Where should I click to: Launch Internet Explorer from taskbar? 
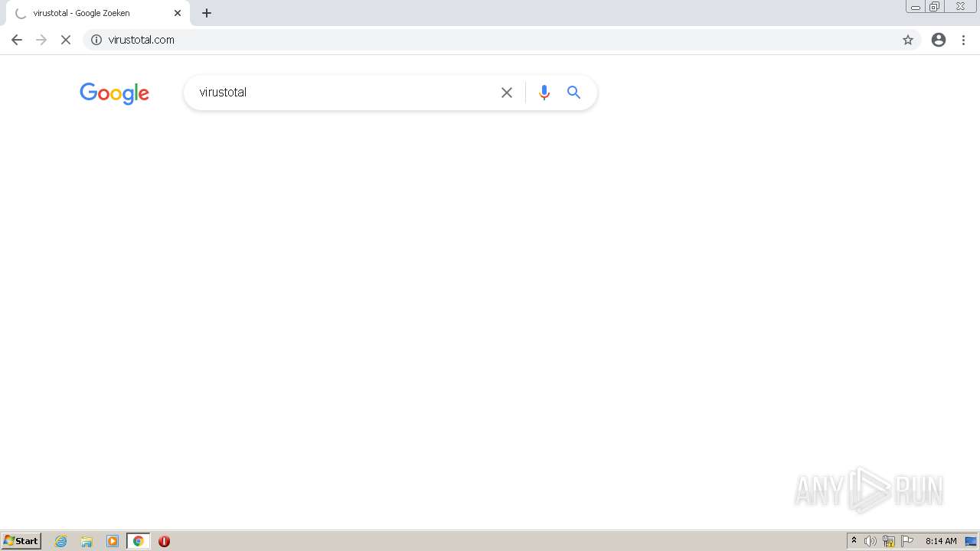pos(61,541)
